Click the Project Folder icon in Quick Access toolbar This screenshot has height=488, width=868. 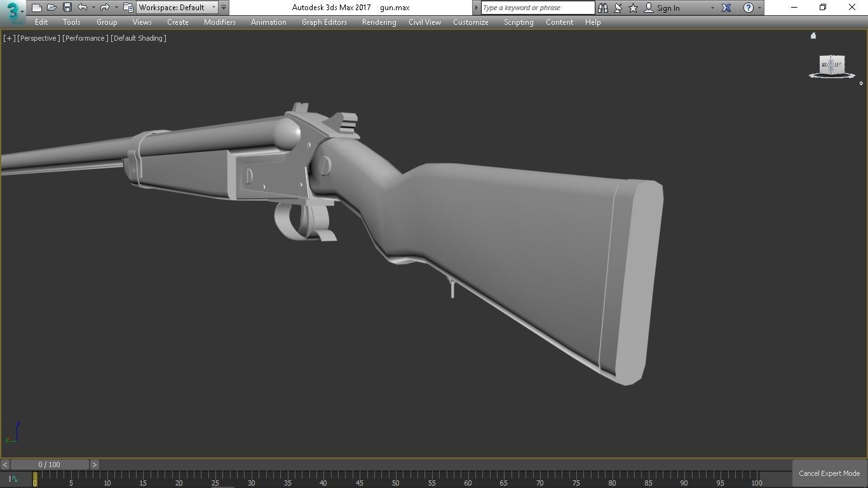128,8
